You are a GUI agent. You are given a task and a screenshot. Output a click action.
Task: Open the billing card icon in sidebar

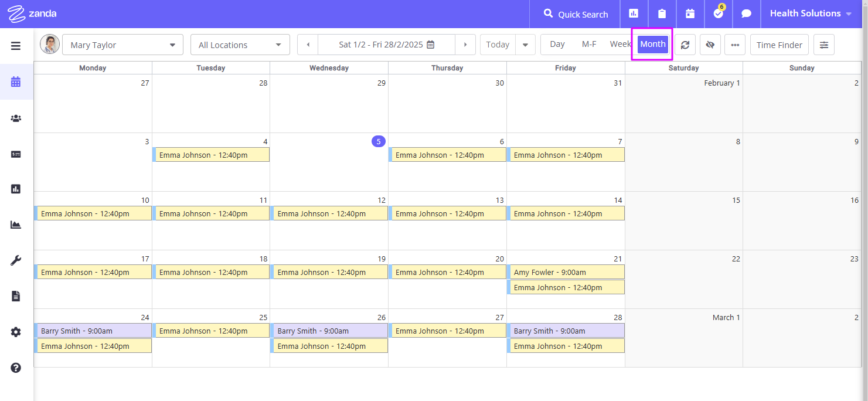pyautogui.click(x=16, y=154)
